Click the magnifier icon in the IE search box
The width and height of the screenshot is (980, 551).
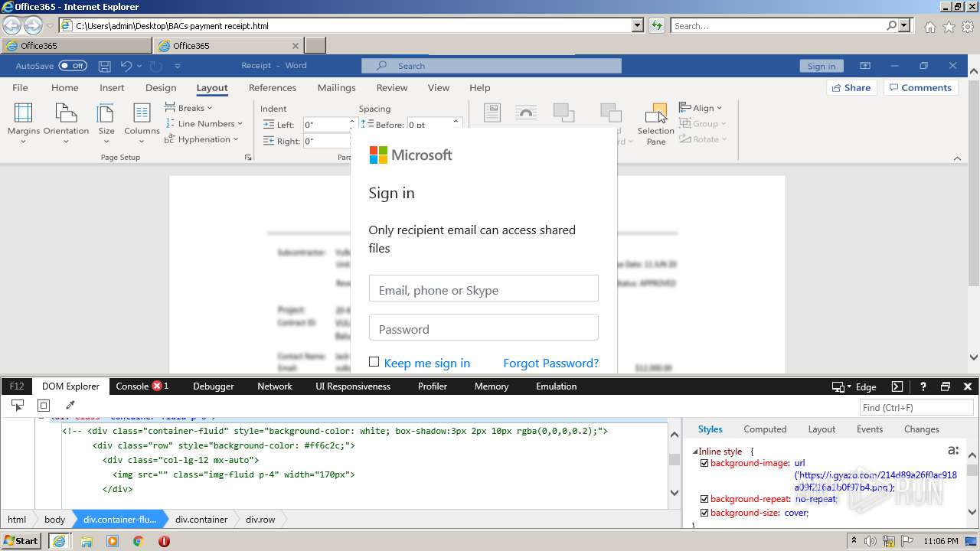pos(892,25)
